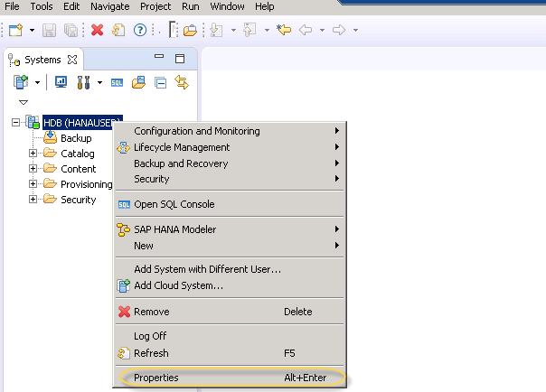The image size is (546, 392).
Task: Choose Remove in context menu
Action: [230, 312]
